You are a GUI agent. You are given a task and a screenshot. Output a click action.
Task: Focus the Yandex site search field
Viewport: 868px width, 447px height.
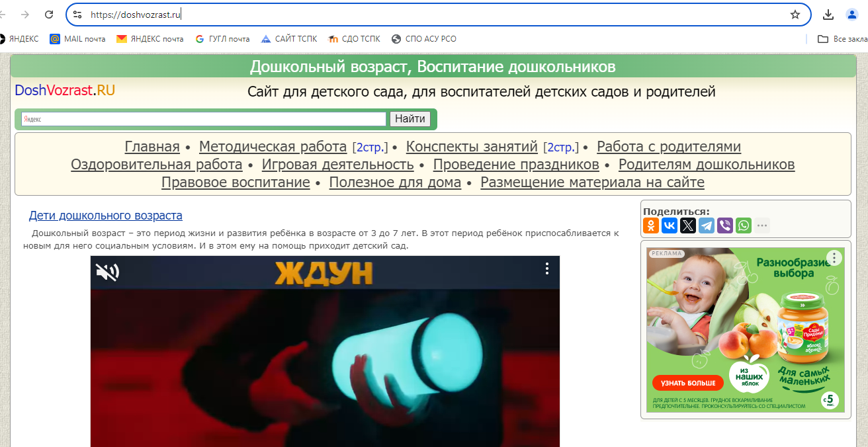[204, 119]
